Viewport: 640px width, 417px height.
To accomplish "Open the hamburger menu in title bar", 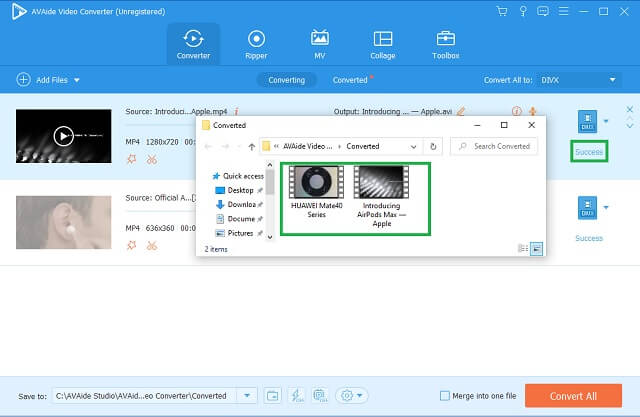I will [x=563, y=11].
